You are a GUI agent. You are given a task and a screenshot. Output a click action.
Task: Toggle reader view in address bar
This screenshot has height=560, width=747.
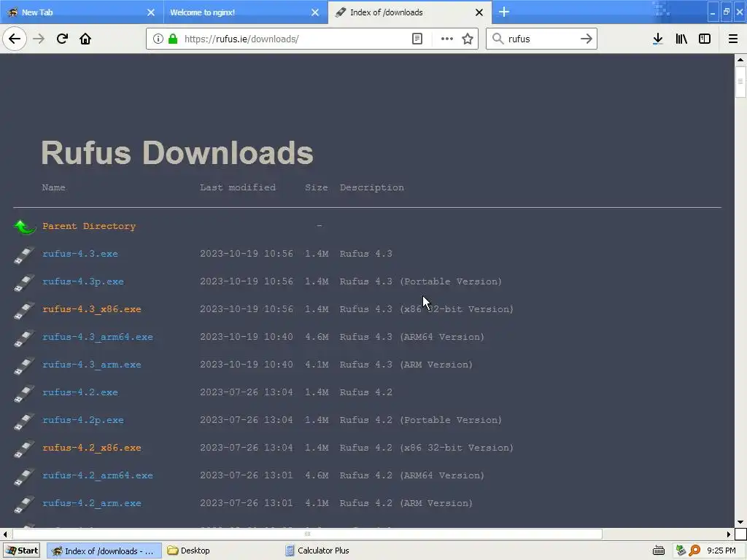coord(417,39)
